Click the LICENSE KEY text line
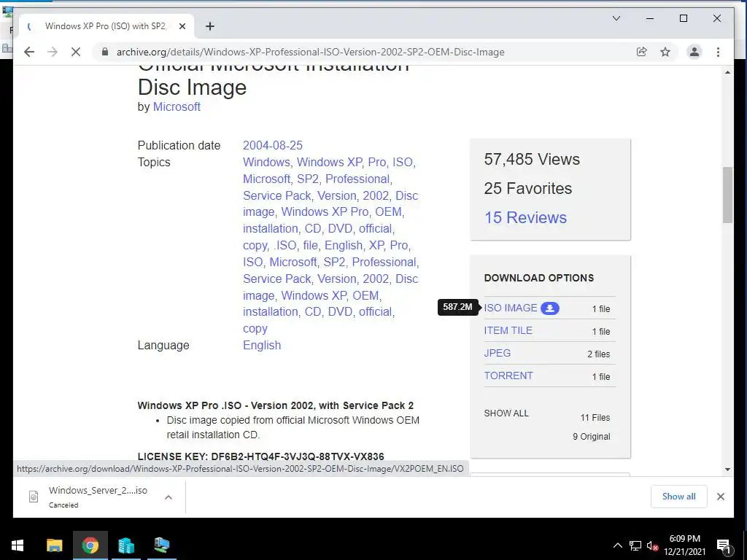Viewport: 747px width, 560px height. click(260, 456)
